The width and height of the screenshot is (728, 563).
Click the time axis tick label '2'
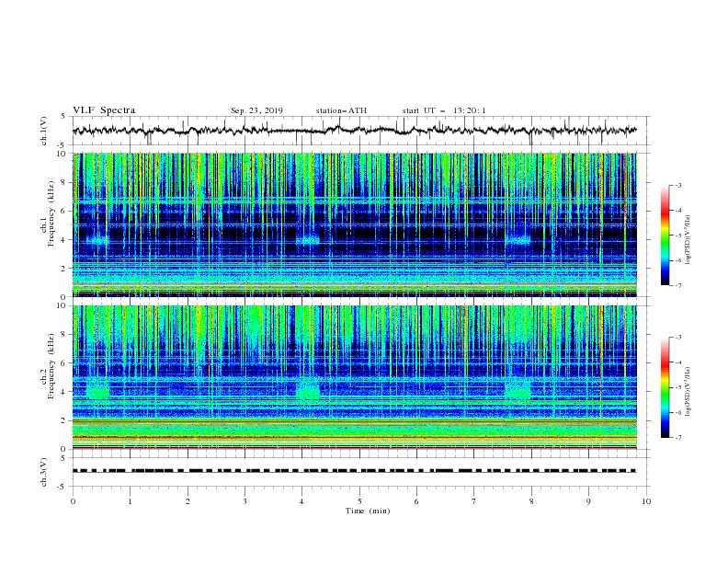point(188,501)
